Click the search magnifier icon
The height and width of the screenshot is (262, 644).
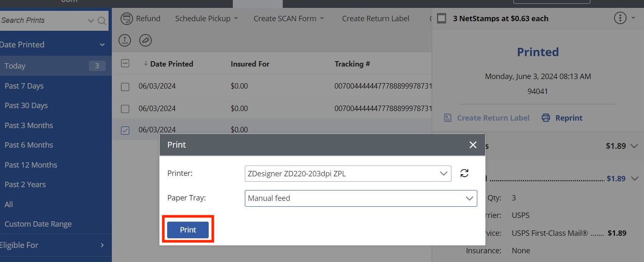101,21
